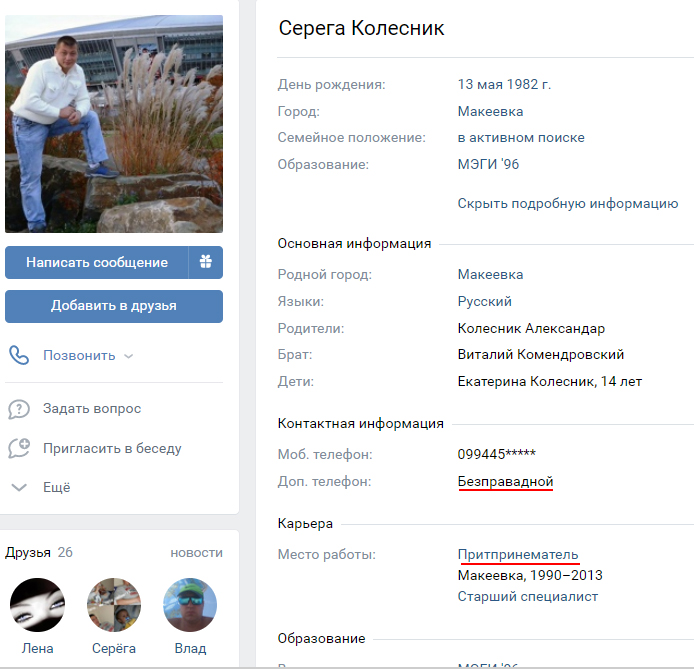694x669 pixels.
Task: Open brother Виталий Комендровский link
Action: [x=540, y=354]
